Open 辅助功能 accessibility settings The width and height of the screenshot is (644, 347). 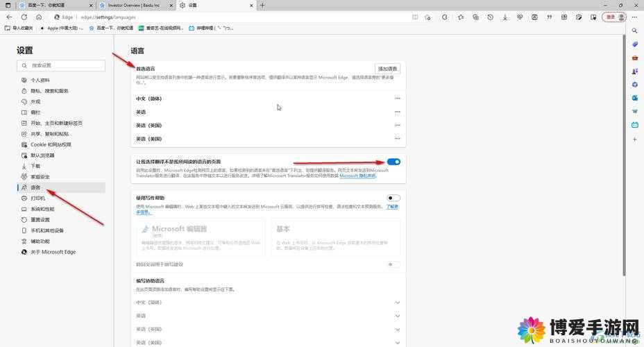[61, 241]
